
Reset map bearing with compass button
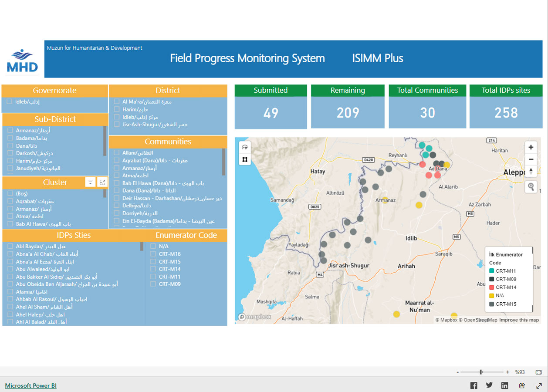(x=531, y=171)
